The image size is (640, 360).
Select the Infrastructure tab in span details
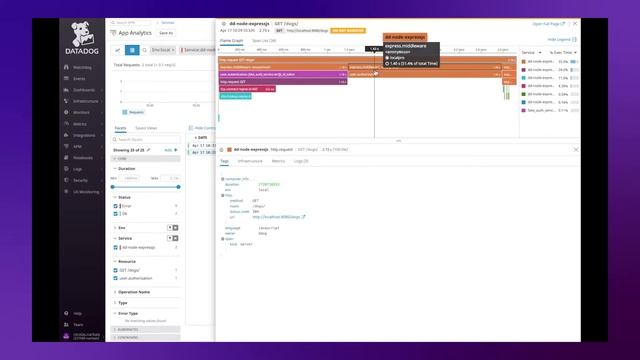(250, 161)
